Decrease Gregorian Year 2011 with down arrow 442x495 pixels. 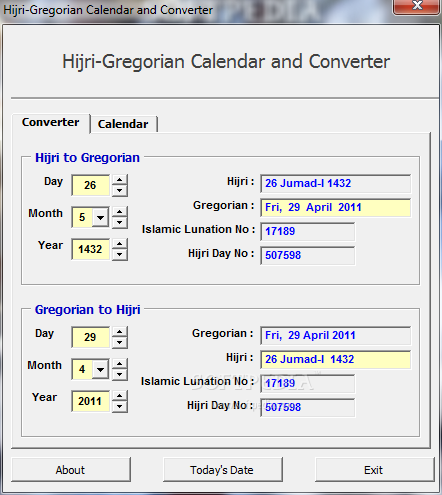[x=120, y=407]
